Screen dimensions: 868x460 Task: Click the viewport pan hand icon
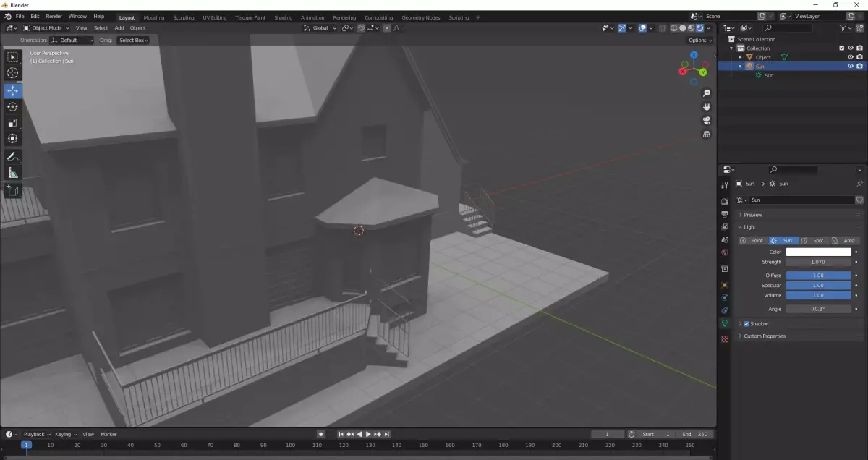pyautogui.click(x=707, y=107)
